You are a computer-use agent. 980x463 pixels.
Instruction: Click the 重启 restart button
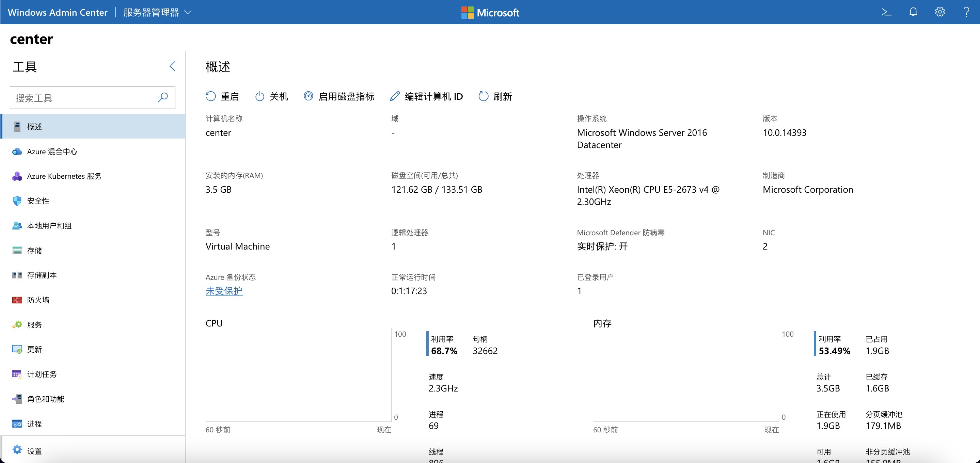(222, 96)
